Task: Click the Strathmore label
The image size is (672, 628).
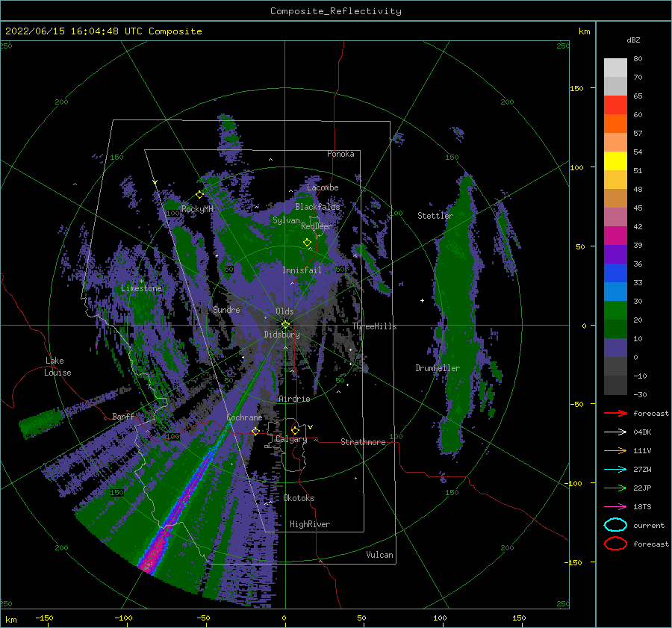Action: tap(363, 442)
